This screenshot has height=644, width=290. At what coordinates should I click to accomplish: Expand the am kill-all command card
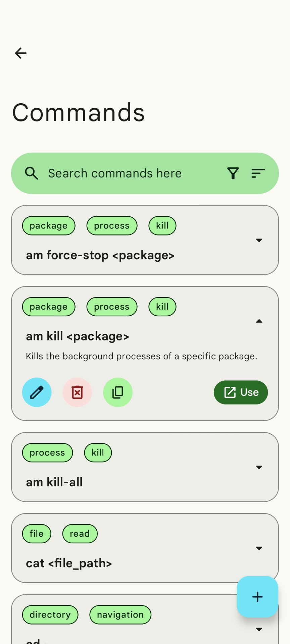coord(259,467)
